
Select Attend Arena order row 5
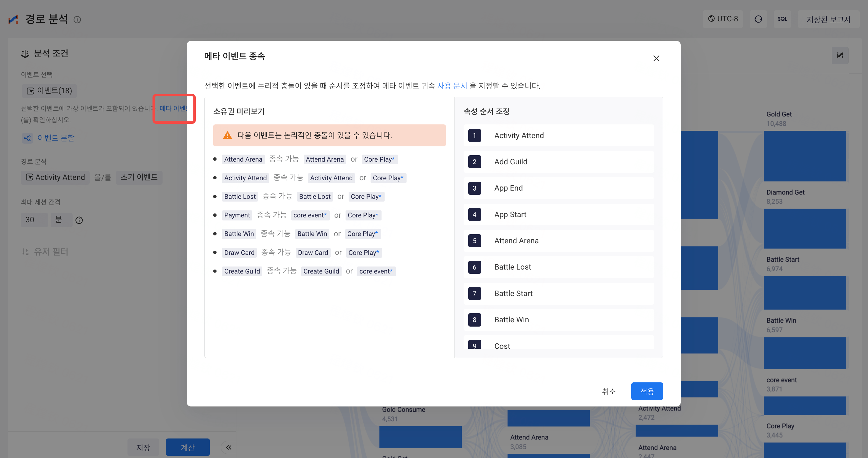[558, 241]
